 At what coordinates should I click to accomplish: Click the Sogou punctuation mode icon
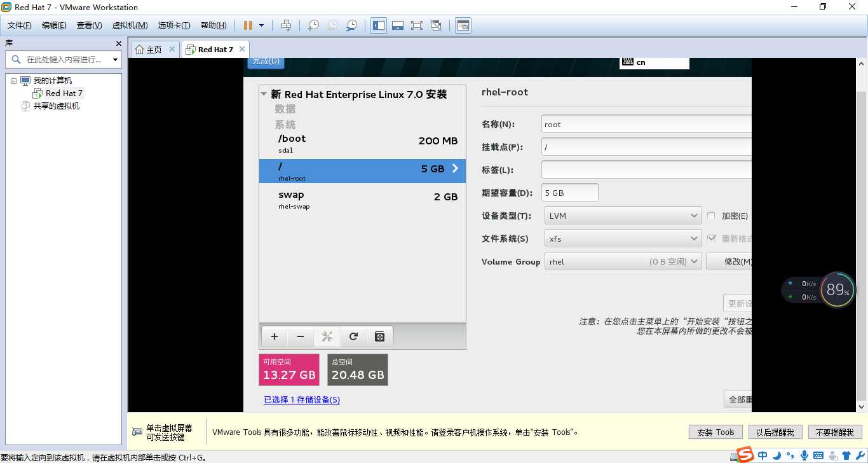[790, 455]
